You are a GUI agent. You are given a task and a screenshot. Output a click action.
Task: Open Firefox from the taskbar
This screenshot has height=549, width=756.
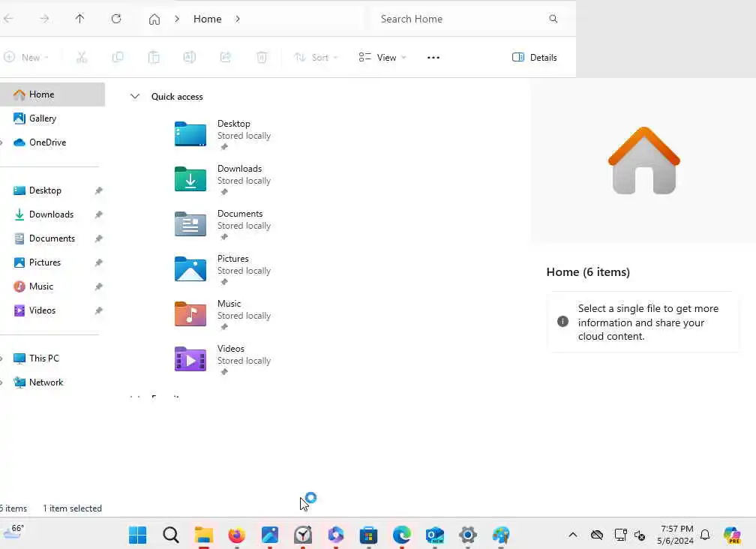237,535
